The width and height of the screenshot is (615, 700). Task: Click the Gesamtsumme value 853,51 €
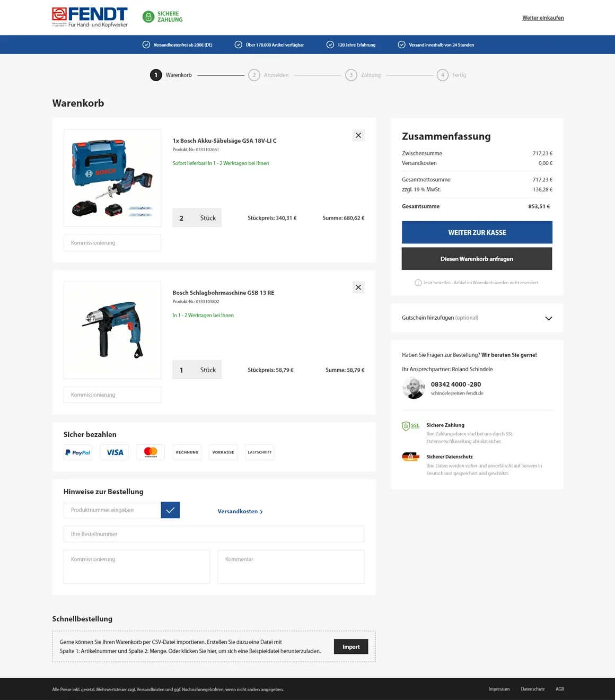point(539,206)
